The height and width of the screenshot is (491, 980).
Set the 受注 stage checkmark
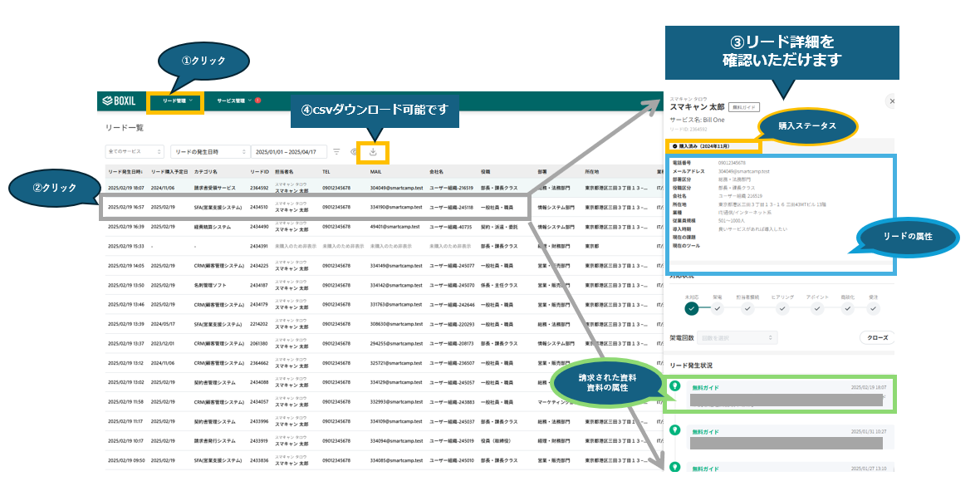coord(872,308)
